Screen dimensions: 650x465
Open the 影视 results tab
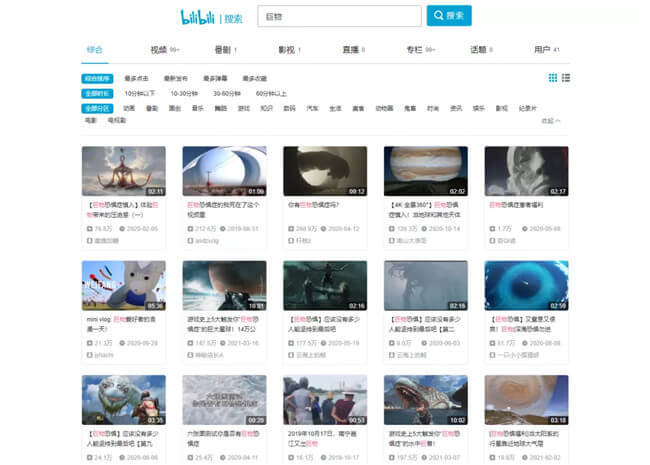(289, 50)
